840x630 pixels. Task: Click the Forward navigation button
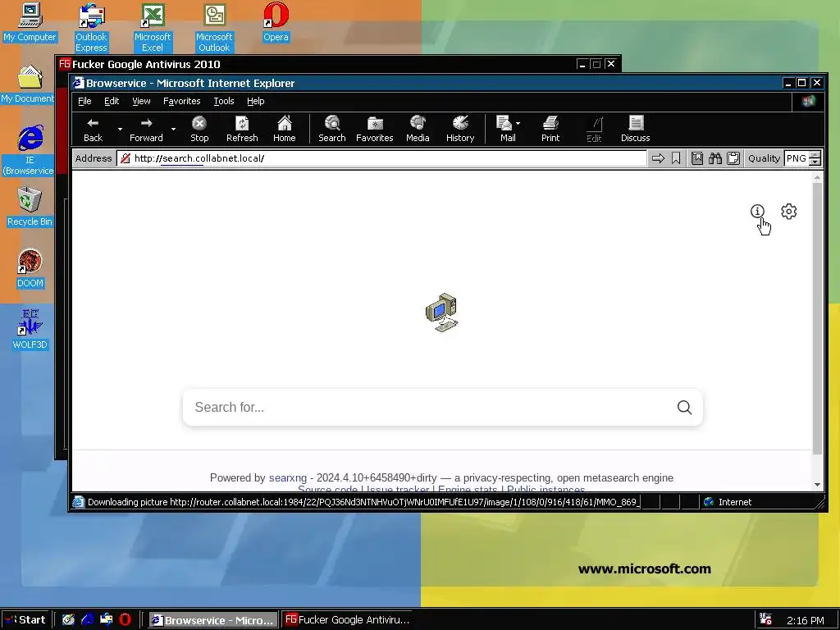pos(146,129)
